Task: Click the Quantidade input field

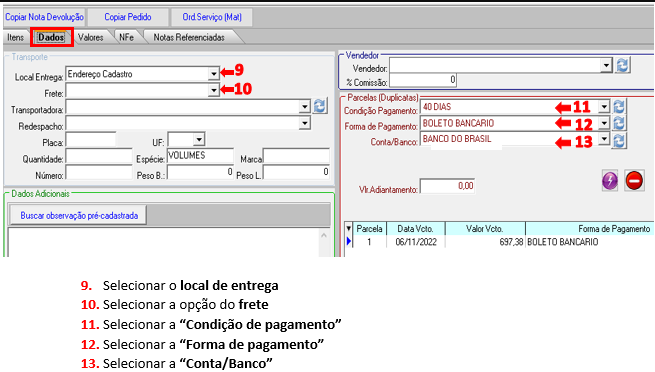Action: point(99,156)
